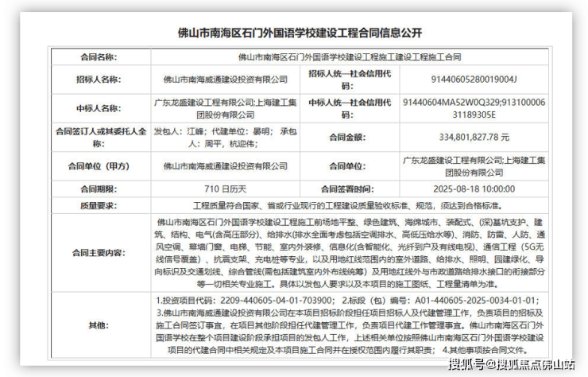Select signing time 2025-08-18 10:00:00
This screenshot has height=377, width=588.
(474, 189)
